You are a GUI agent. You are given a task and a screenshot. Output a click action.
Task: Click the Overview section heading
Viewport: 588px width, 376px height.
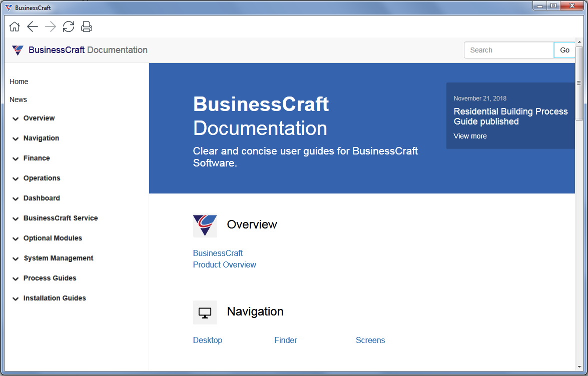click(x=252, y=224)
